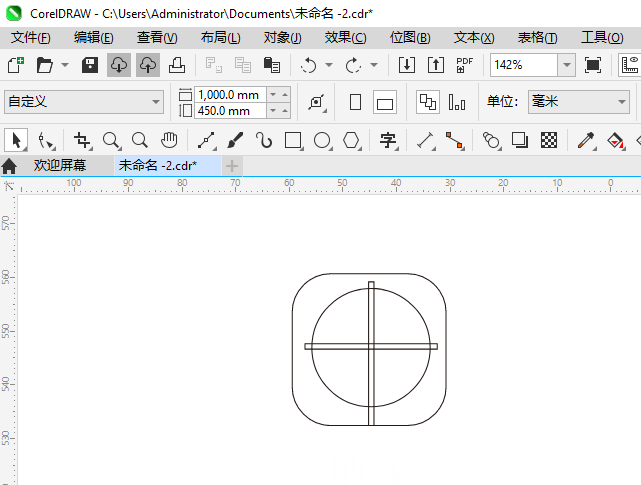Undo the last action

tap(308, 65)
